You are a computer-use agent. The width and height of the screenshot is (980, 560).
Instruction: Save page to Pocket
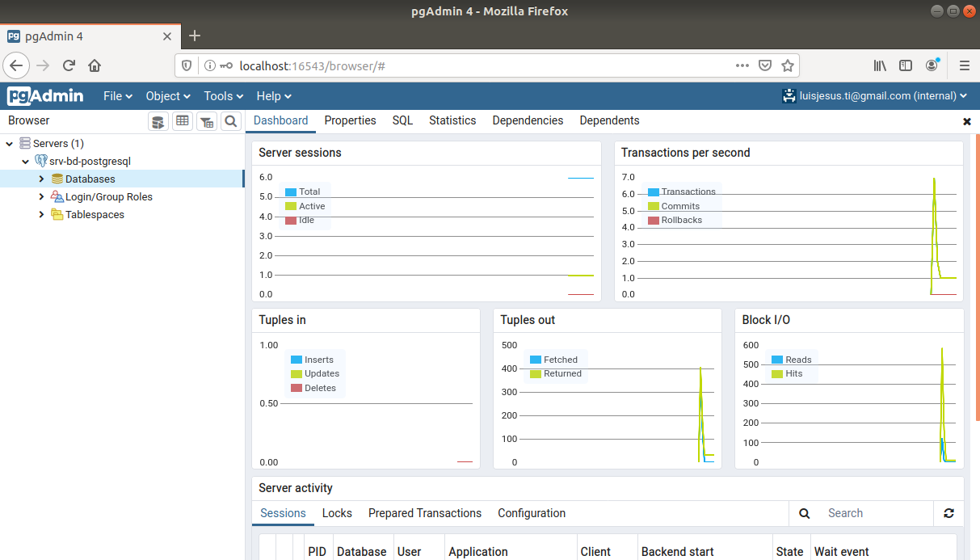[765, 65]
